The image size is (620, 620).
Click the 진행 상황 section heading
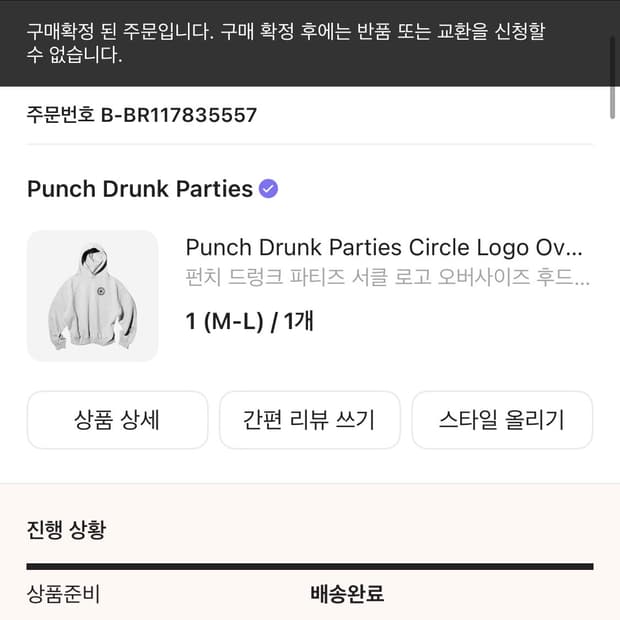pyautogui.click(x=66, y=530)
